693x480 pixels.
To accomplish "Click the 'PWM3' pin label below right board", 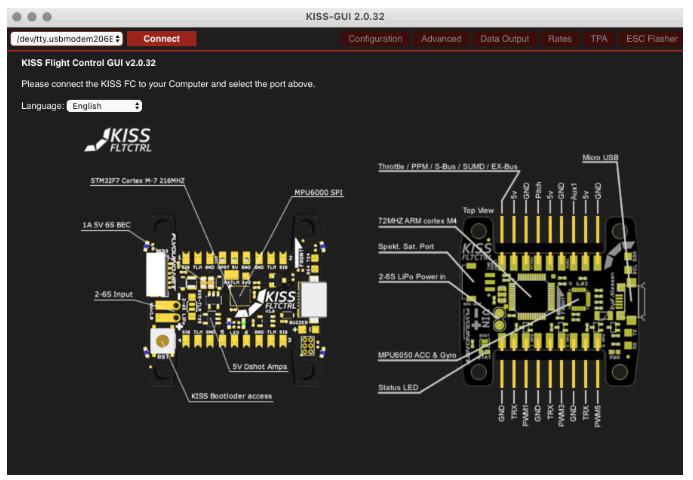I will point(562,415).
